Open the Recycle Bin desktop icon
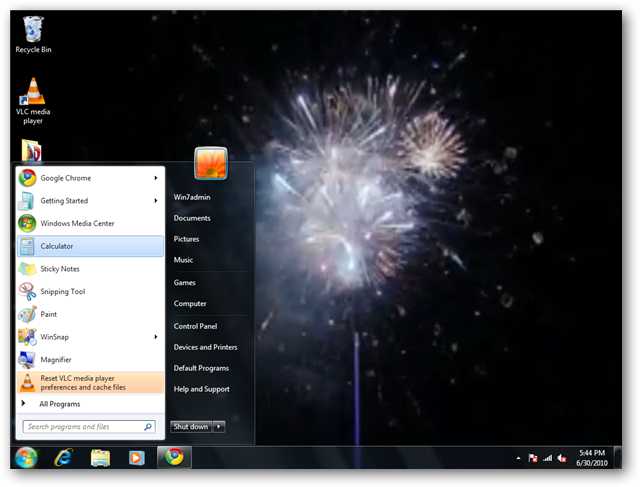This screenshot has width=640, height=487. click(x=33, y=35)
